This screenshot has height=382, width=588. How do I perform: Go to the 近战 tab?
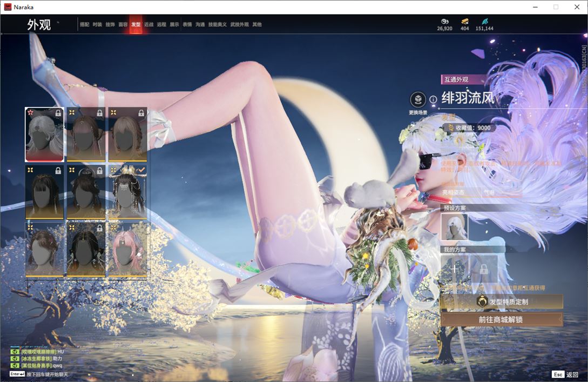149,24
